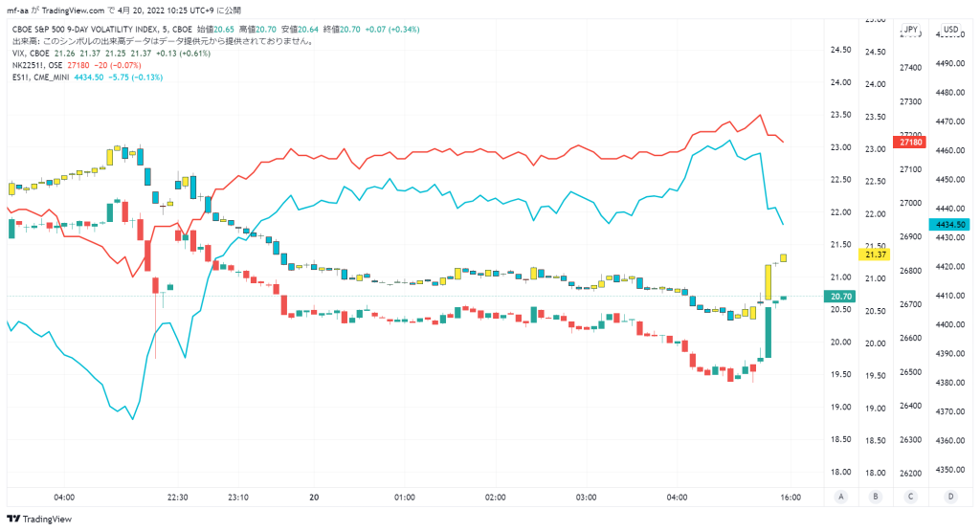Click the +0.07 (+0.34%) change value

pyautogui.click(x=392, y=30)
